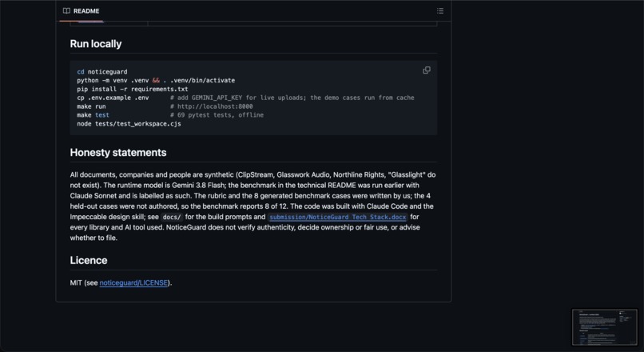Click the 'node tests/test_workspace.cjs' line
The image size is (644, 352).
click(129, 124)
